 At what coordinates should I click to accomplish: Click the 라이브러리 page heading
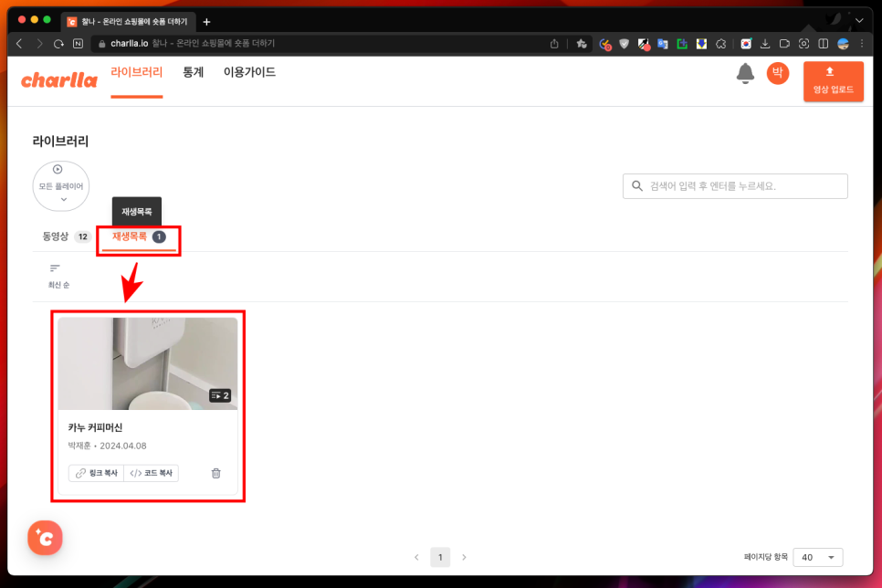[x=60, y=142]
